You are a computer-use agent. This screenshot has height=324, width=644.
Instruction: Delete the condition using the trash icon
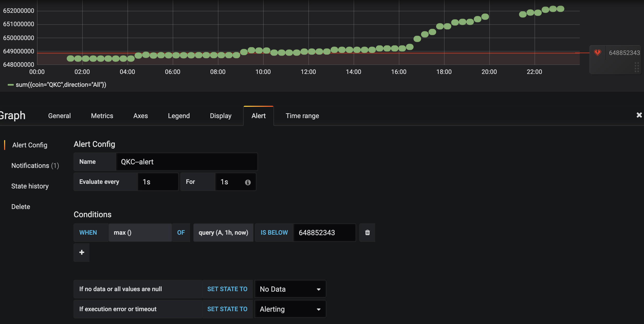click(x=367, y=233)
